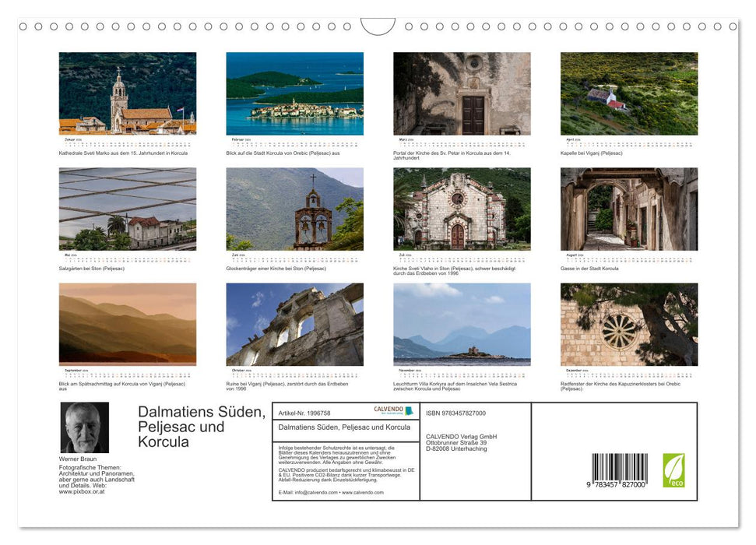The height and width of the screenshot is (545, 756).
Task: Click the CALVENDO publisher logo
Action: (x=388, y=410)
